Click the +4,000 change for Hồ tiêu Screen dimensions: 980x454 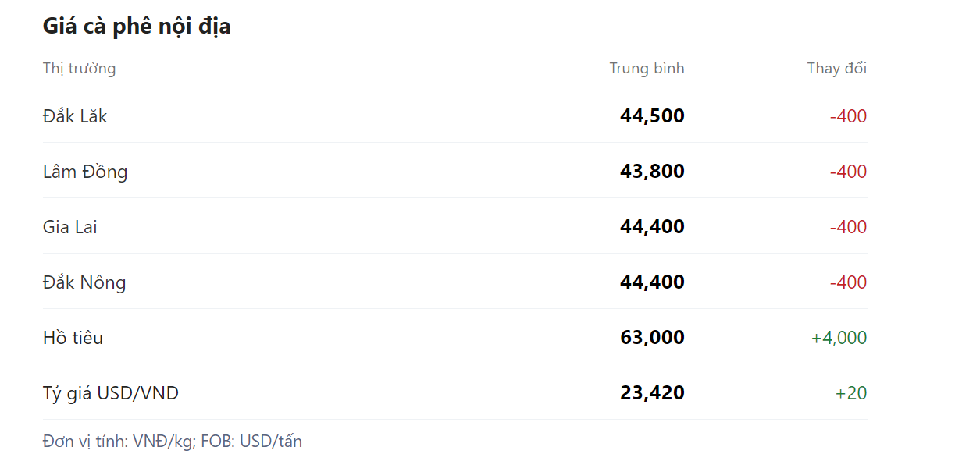click(x=839, y=338)
